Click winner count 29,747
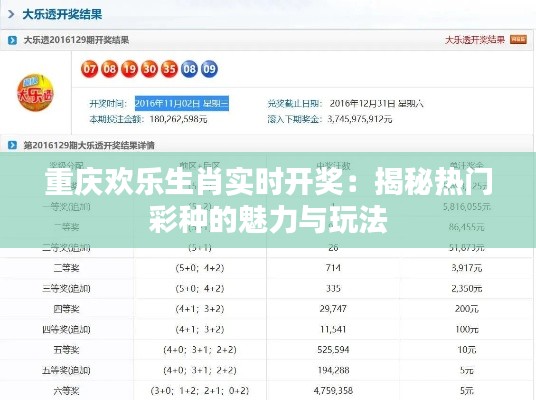Viewport: 536px width, 400px height. (333, 309)
